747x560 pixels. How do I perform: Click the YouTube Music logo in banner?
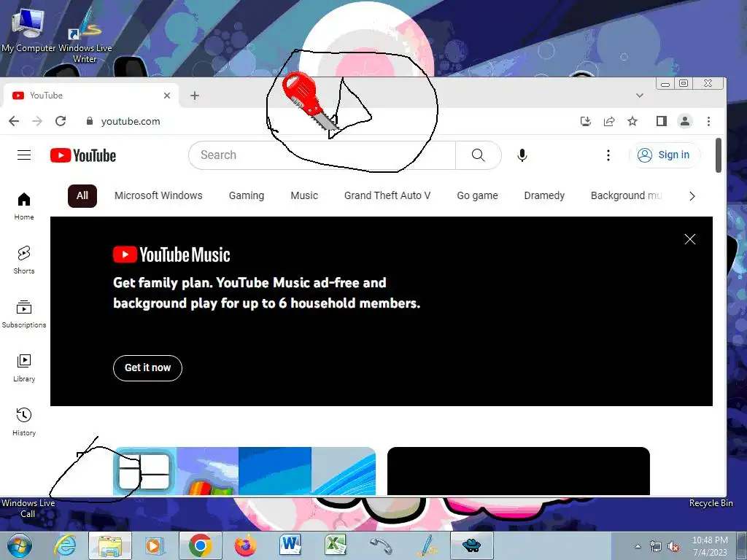point(171,254)
